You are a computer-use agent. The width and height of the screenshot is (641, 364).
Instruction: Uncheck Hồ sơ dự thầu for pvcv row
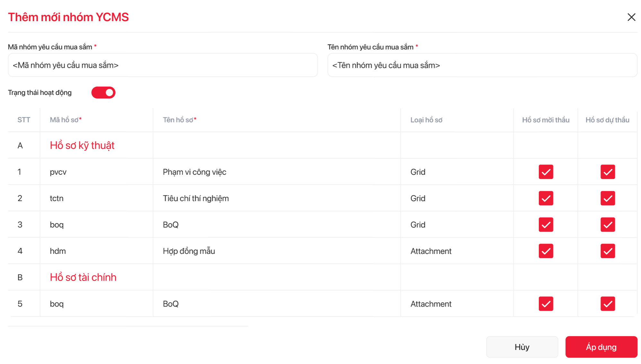click(607, 172)
